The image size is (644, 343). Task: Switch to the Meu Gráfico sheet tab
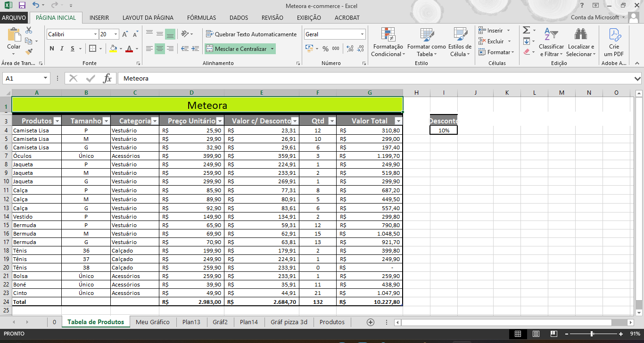[x=152, y=322]
